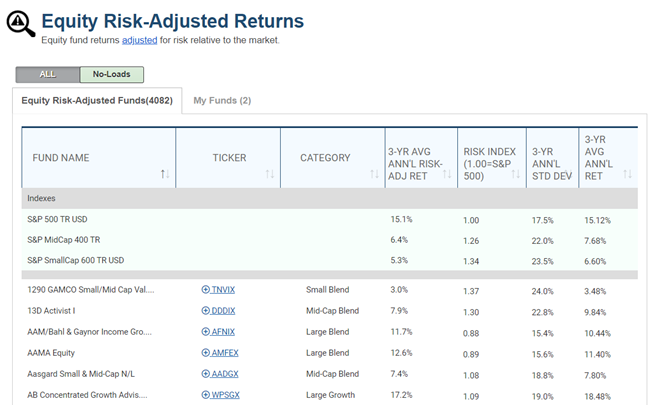Click the plus icon beside DDDIX
The height and width of the screenshot is (405, 655).
[x=206, y=311]
